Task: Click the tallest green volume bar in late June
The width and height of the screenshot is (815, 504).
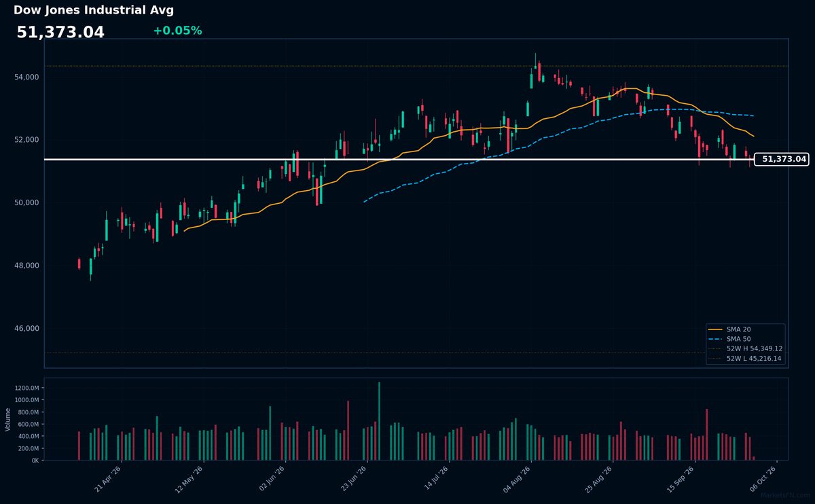Action: [x=379, y=421]
